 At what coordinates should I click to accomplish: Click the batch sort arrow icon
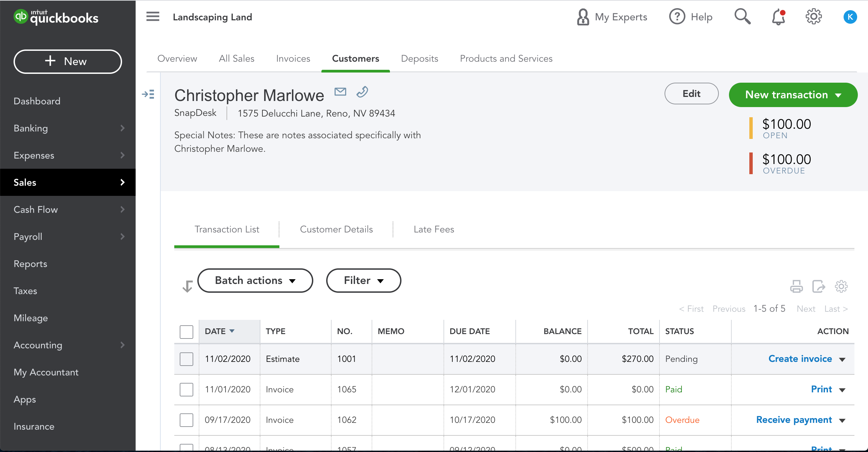coord(187,286)
